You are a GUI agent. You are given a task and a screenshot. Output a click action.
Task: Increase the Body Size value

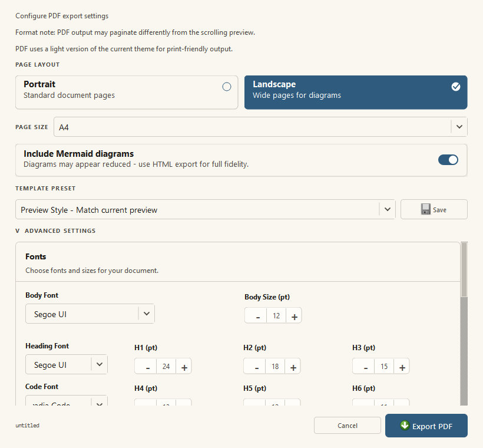(x=294, y=315)
